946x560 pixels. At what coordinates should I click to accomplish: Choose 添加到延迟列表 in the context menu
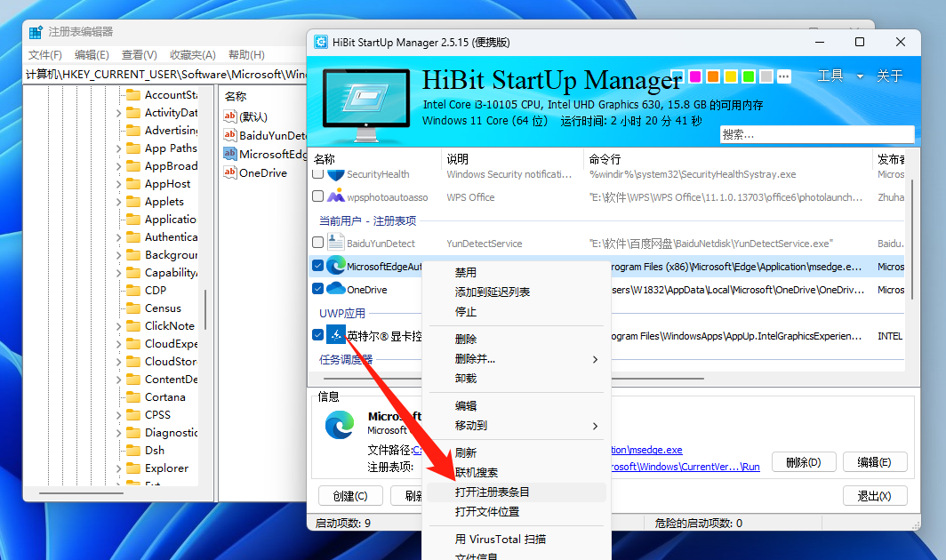(517, 292)
